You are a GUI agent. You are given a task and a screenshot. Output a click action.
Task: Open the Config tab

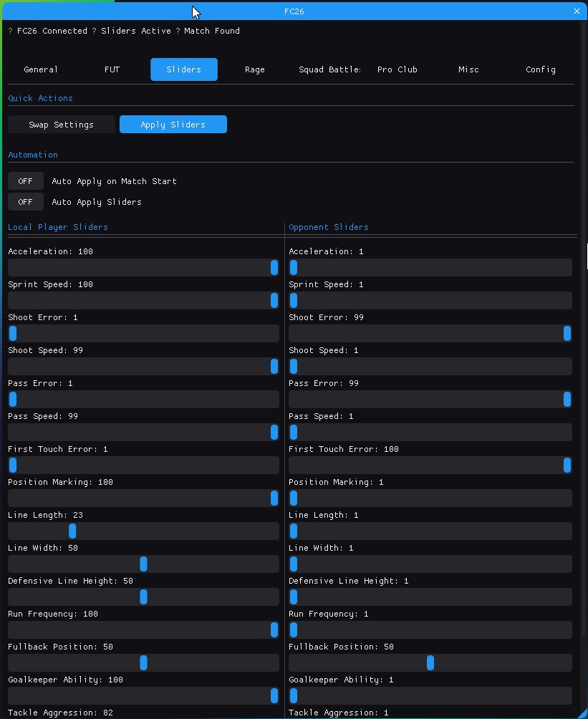point(540,69)
